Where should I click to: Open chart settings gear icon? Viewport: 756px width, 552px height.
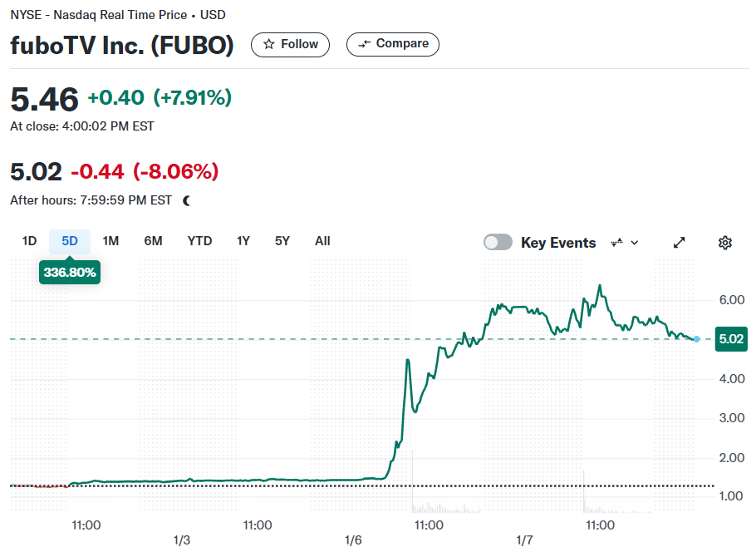coord(724,242)
